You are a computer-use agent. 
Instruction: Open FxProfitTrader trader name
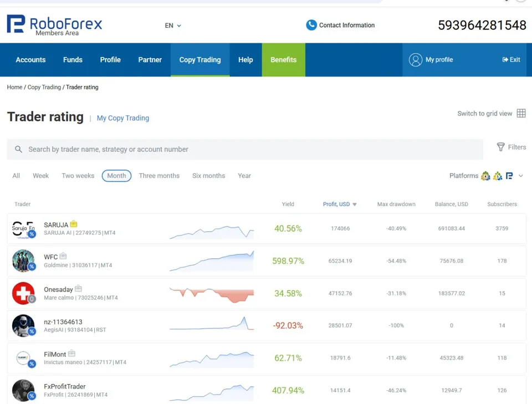coord(65,386)
